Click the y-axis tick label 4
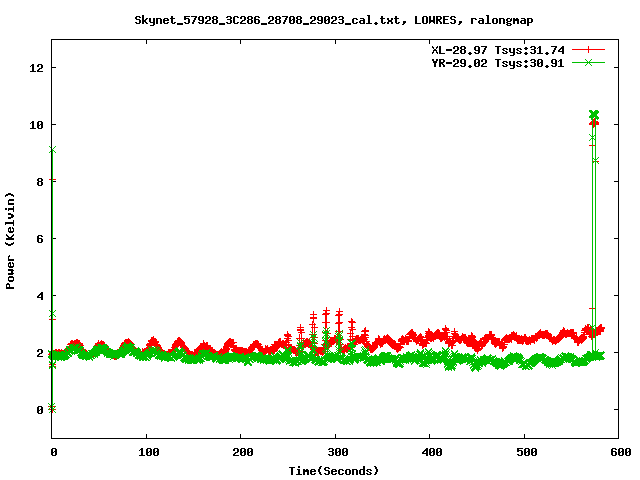The height and width of the screenshot is (480, 640). [x=40, y=296]
